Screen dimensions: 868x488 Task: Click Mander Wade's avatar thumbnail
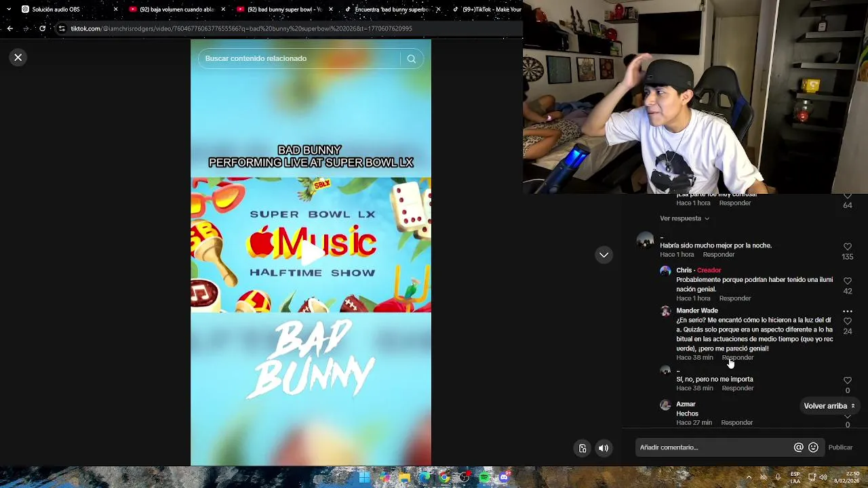pos(665,312)
